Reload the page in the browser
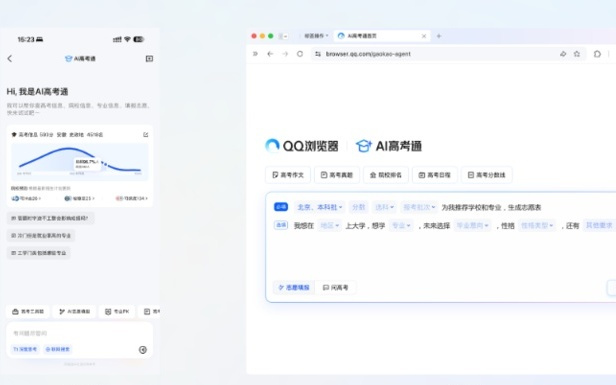Viewport: 616px width, 385px height. pyautogui.click(x=300, y=54)
